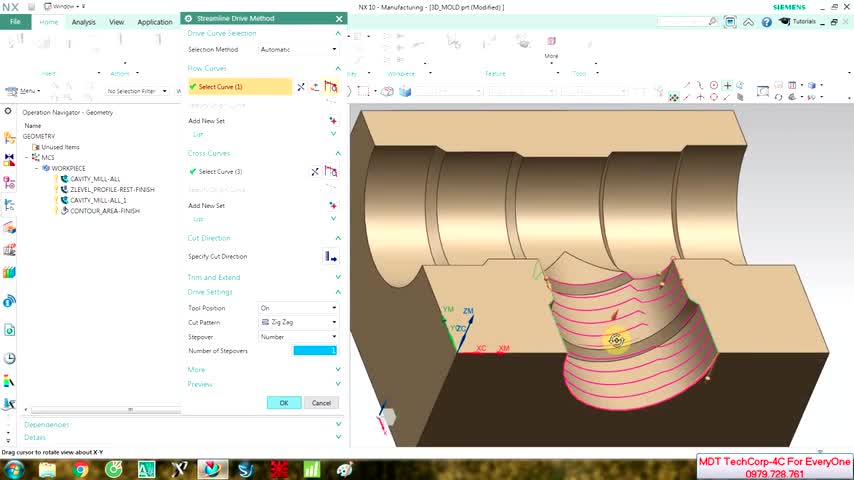Toggle the arc center snap point icon
This screenshot has width=854, height=480.
pos(713,86)
